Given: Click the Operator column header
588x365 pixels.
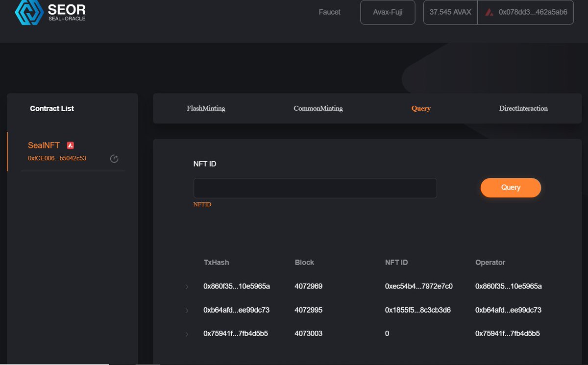Looking at the screenshot, I should coord(490,263).
